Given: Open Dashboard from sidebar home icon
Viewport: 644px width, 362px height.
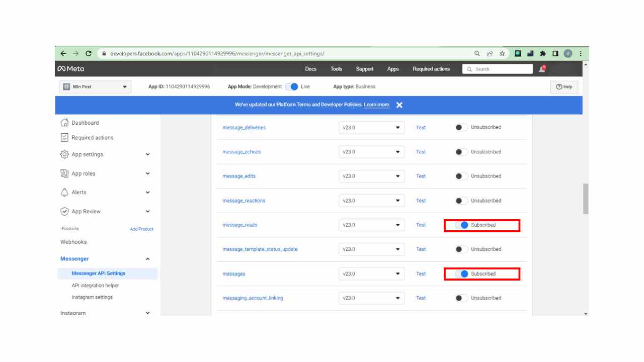Looking at the screenshot, I should point(64,123).
